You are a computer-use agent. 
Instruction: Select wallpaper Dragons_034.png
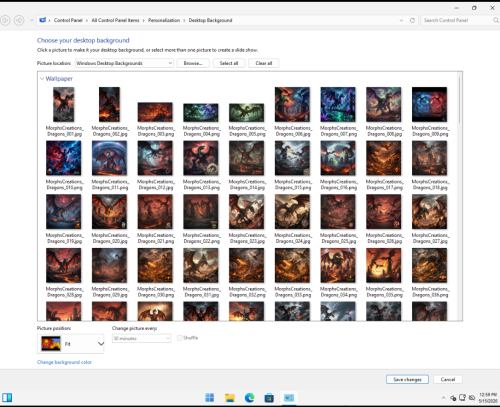[x=338, y=265]
